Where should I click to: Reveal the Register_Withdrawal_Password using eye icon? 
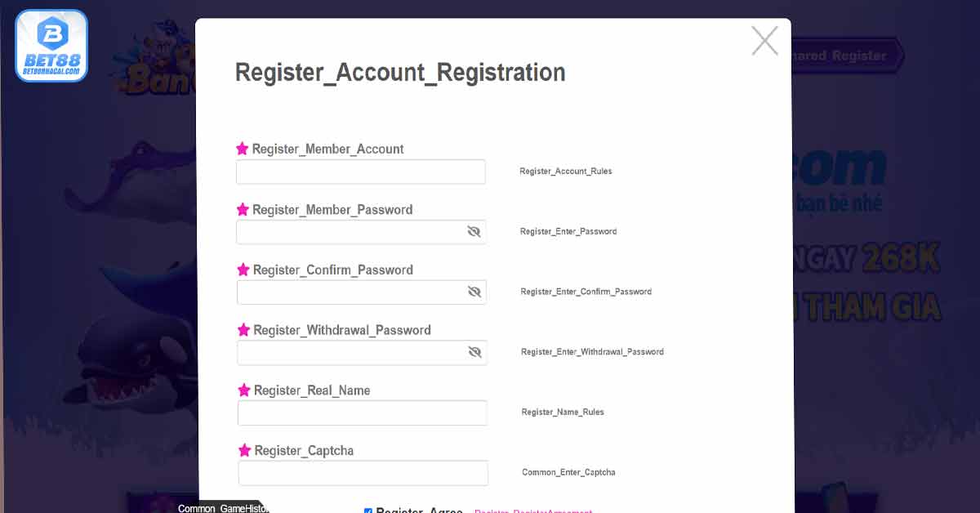coord(475,352)
